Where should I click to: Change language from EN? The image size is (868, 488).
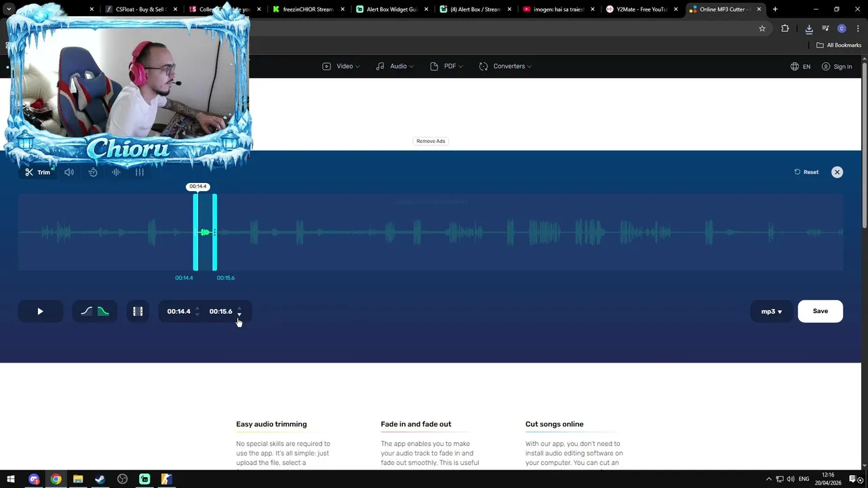pos(800,66)
